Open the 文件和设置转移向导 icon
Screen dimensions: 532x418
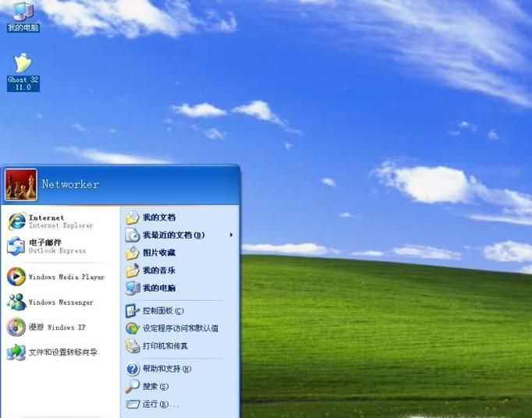[x=16, y=352]
